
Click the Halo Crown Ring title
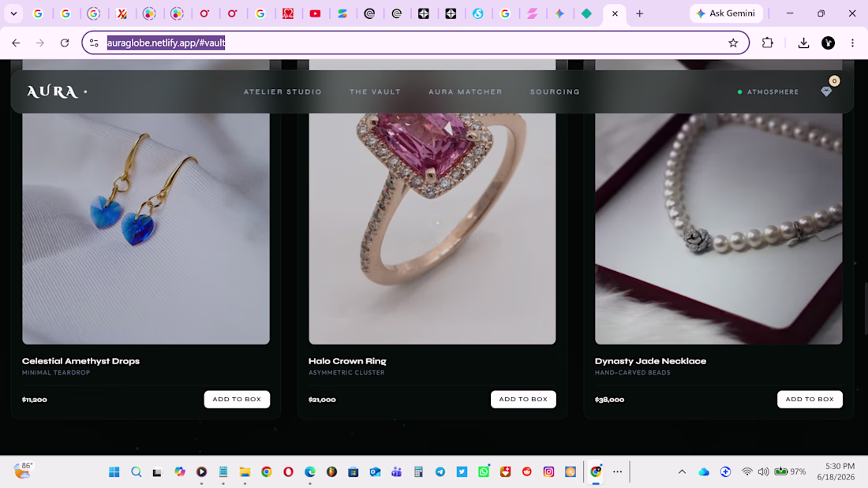pos(347,361)
